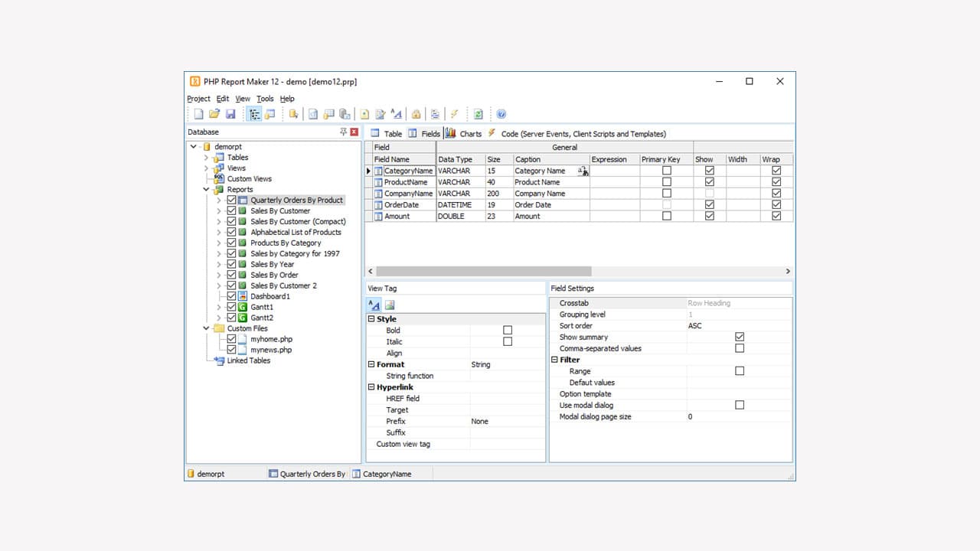This screenshot has height=551, width=980.
Task: Open an existing project file
Action: coord(214,113)
